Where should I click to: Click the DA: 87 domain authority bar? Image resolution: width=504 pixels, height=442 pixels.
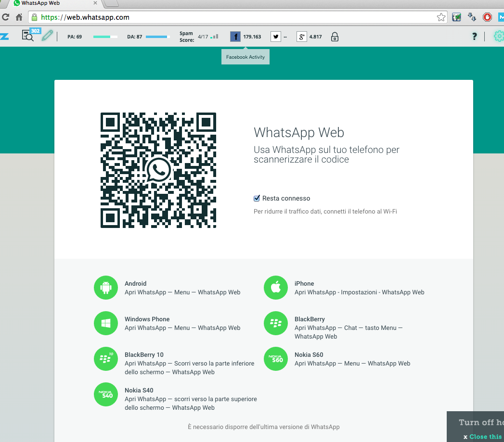[158, 37]
